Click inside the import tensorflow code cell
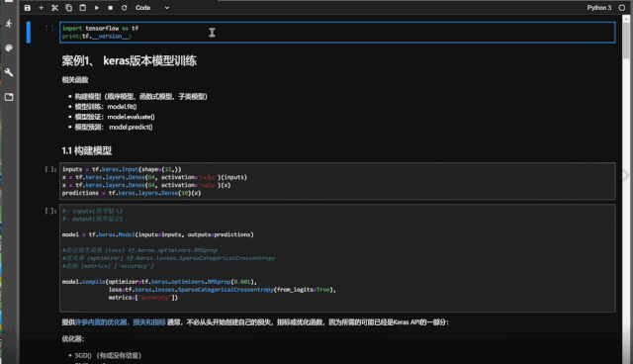This screenshot has height=364, width=633. coord(337,33)
